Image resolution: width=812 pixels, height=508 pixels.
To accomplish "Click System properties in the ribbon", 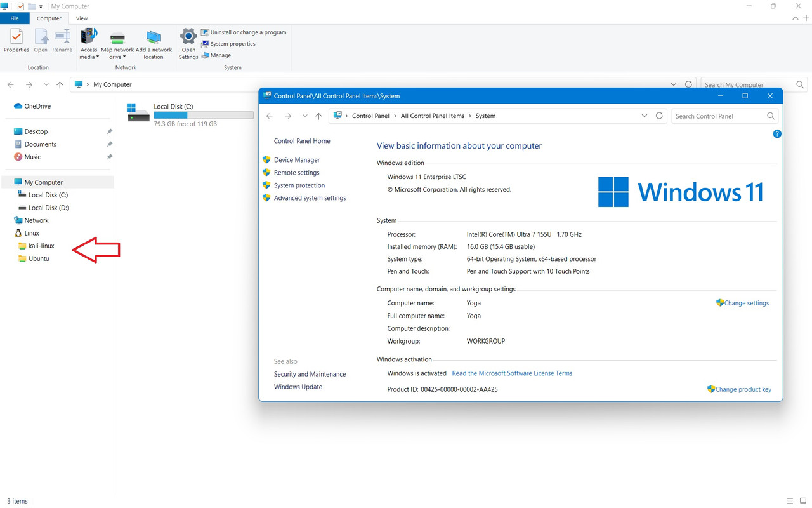I will tap(228, 44).
